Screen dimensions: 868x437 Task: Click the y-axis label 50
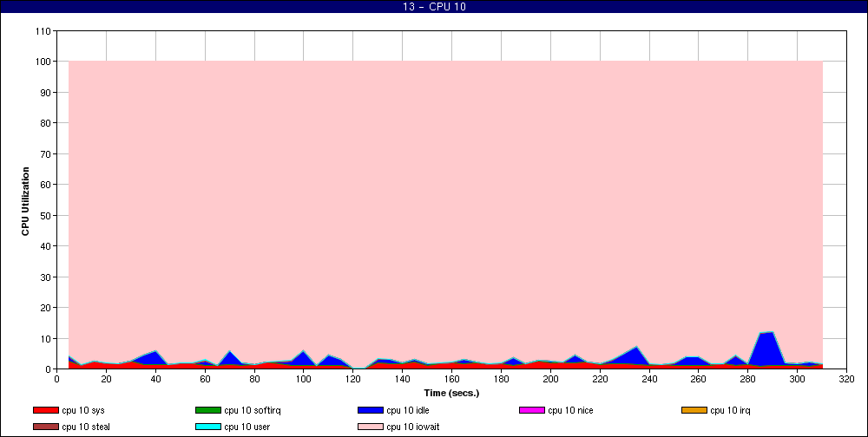click(45, 215)
